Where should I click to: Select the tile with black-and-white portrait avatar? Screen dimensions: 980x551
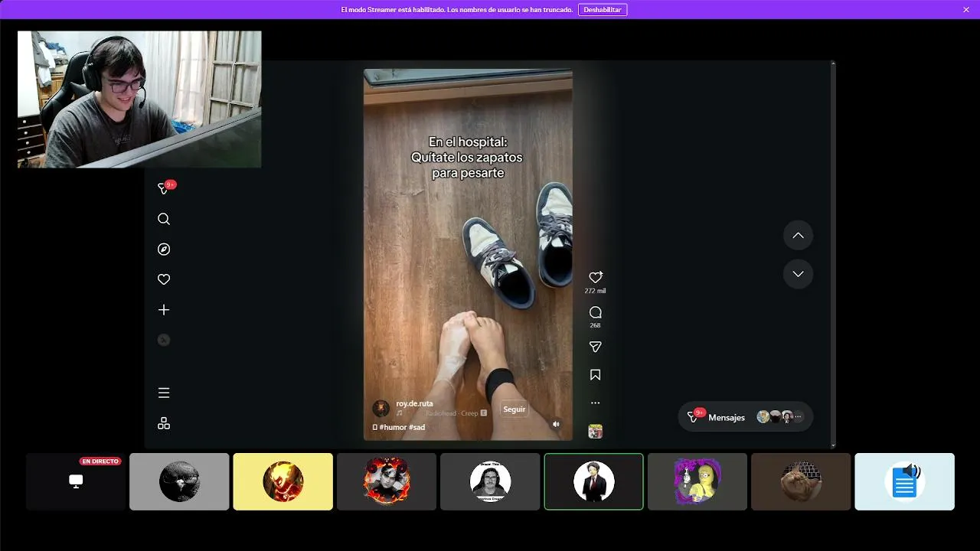(490, 481)
